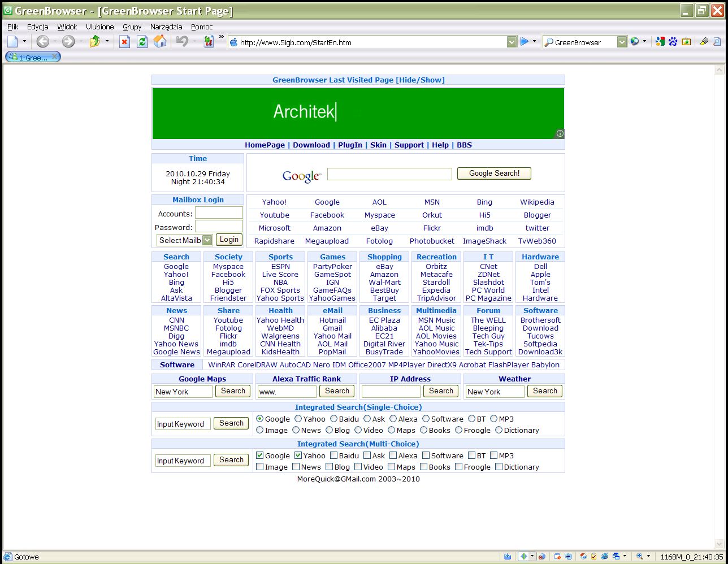The height and width of the screenshot is (564, 728).
Task: Open the GreenBrowser search box dropdown
Action: [622, 42]
